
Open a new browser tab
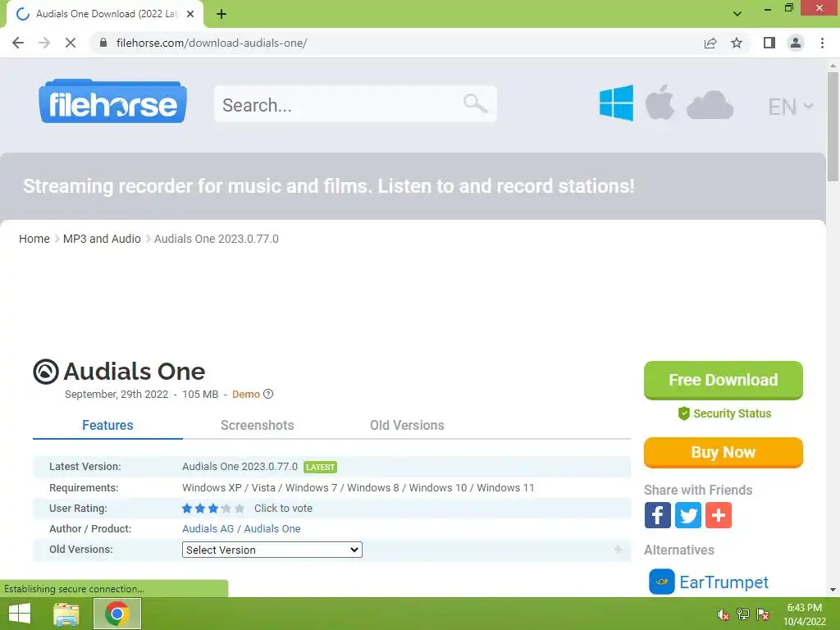[x=221, y=15]
